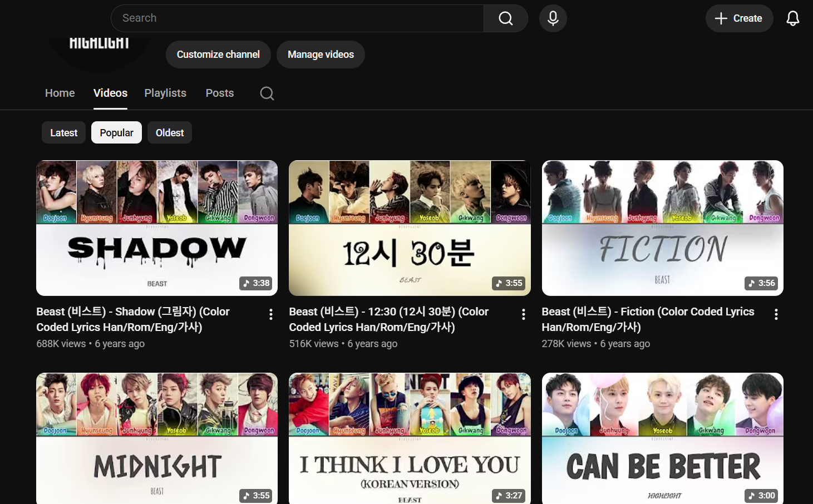The image size is (813, 504).
Task: Play the Midnight video thumbnail
Action: (157, 438)
